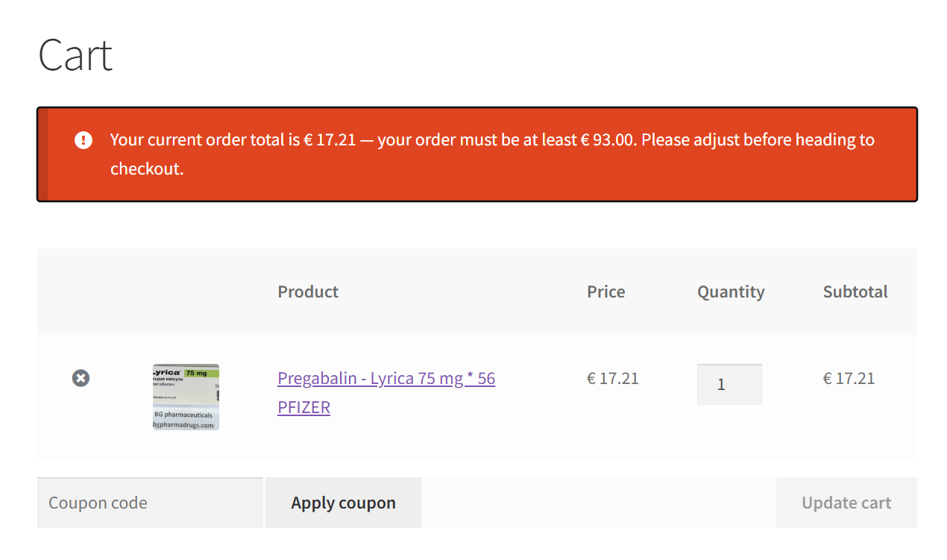Viewport: 947px width, 560px height.
Task: Select the Quantity column header
Action: 731,292
